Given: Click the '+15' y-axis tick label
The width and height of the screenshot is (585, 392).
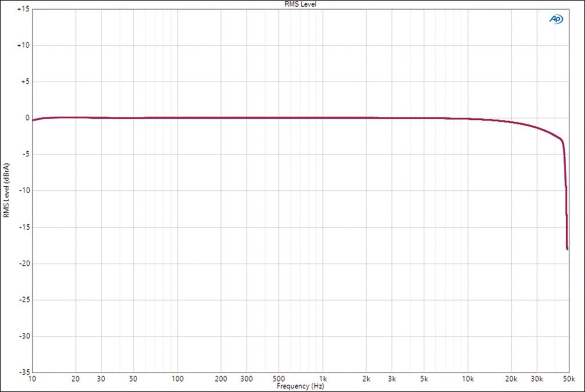Looking at the screenshot, I should click(x=23, y=9).
